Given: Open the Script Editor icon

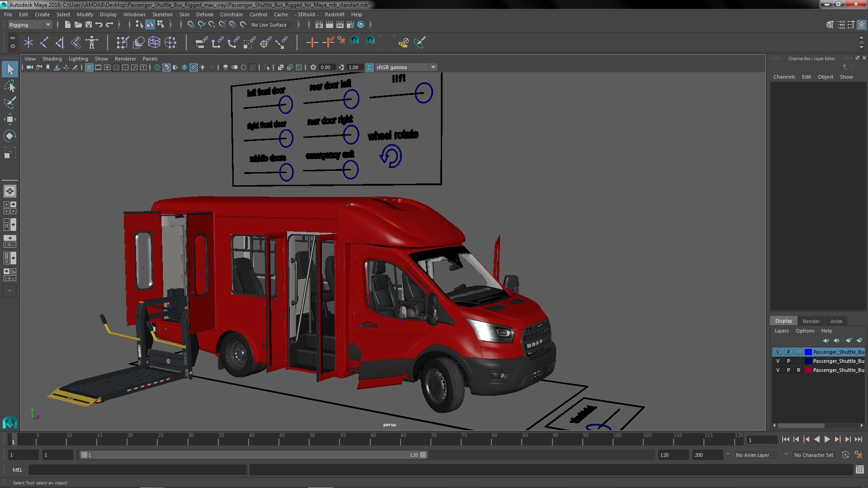Looking at the screenshot, I should (x=859, y=470).
